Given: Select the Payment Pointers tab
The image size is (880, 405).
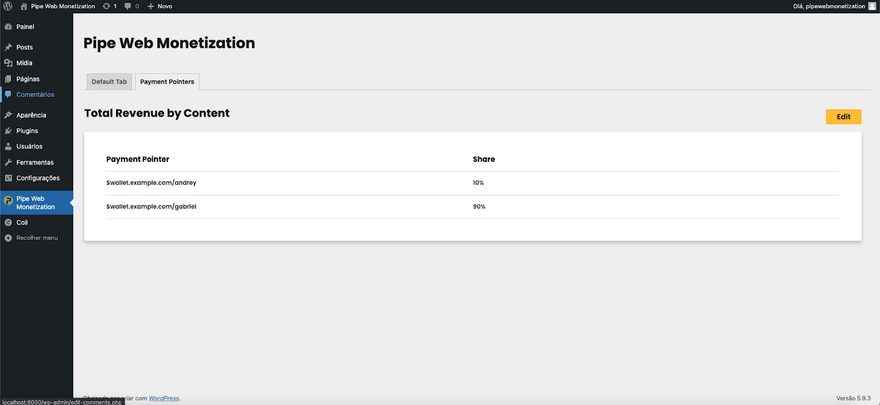Looking at the screenshot, I should [x=167, y=81].
